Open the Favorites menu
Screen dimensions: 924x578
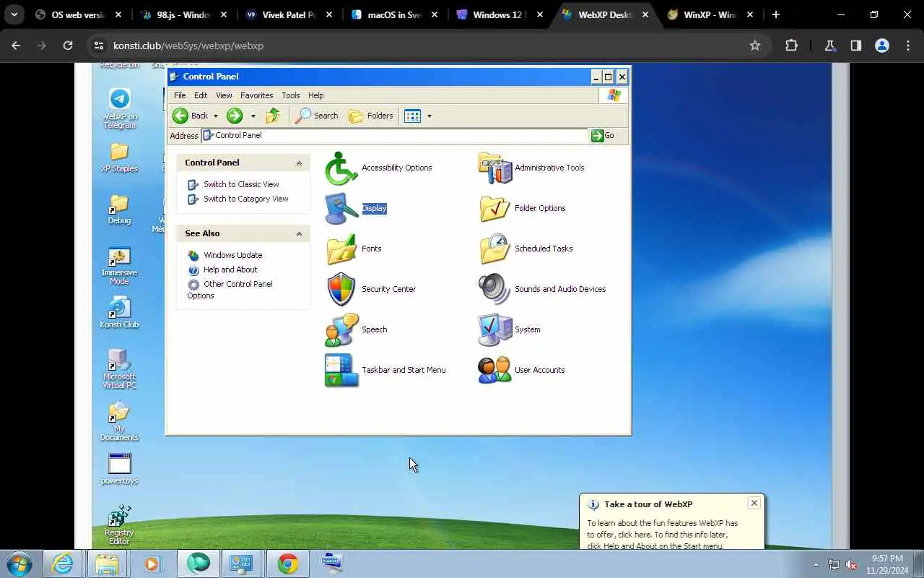[x=256, y=95]
